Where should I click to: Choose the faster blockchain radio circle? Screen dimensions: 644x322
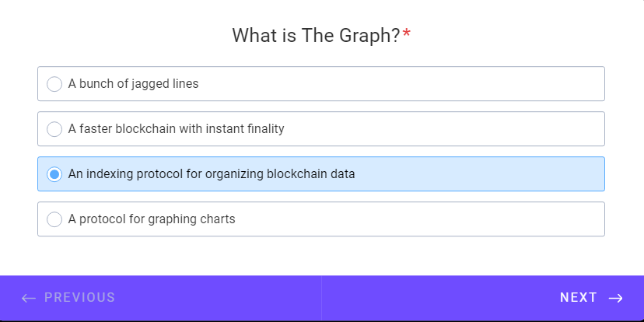pyautogui.click(x=54, y=129)
